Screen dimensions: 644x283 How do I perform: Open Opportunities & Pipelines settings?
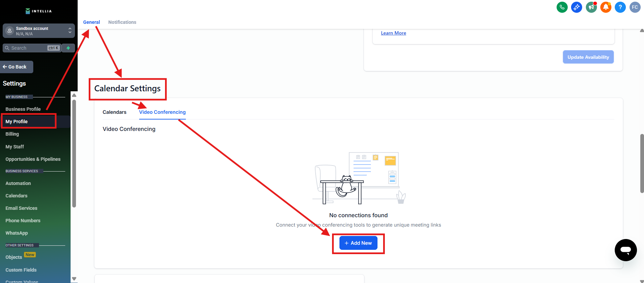[x=33, y=159]
